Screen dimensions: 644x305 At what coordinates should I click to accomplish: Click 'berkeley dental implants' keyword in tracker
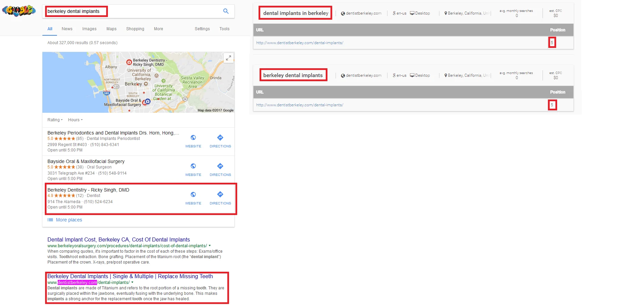pyautogui.click(x=293, y=75)
